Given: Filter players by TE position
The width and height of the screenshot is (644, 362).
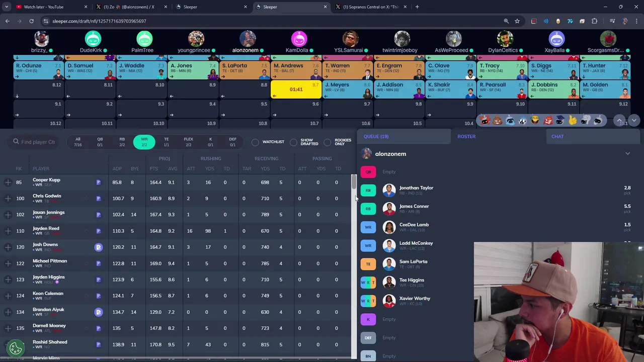Looking at the screenshot, I should 166,142.
